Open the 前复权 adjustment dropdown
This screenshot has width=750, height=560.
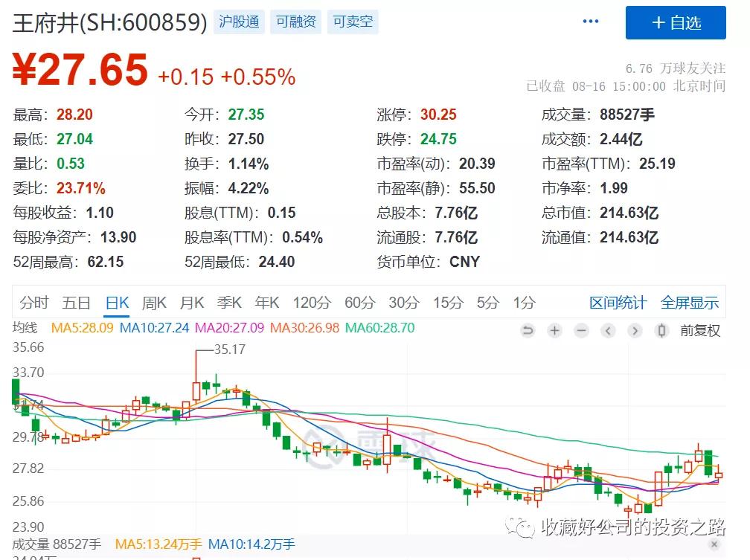coord(699,330)
